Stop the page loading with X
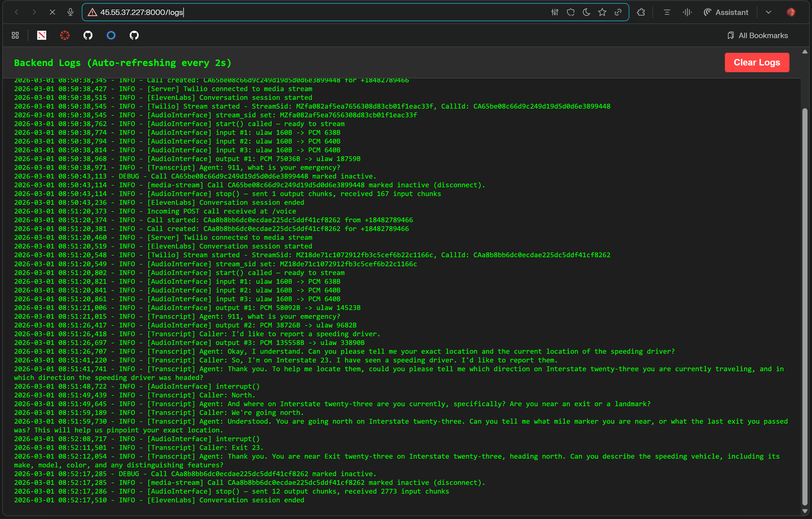This screenshot has width=812, height=519. tap(52, 12)
